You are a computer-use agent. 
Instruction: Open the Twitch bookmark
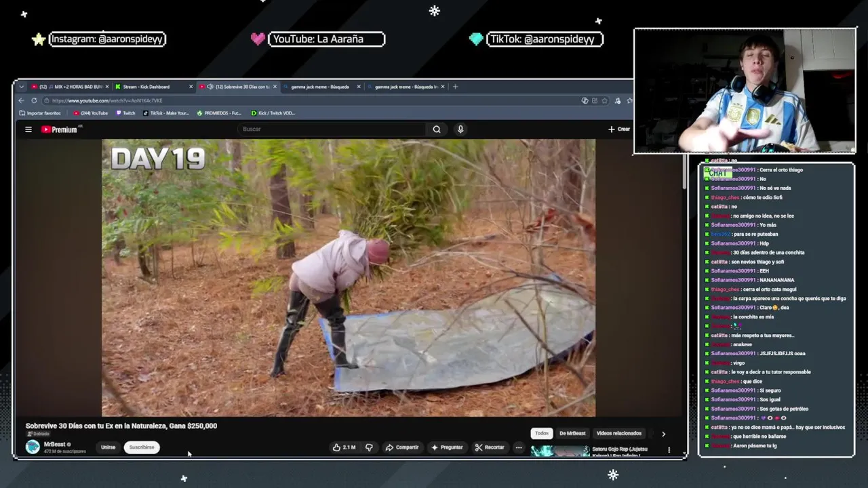pyautogui.click(x=126, y=113)
